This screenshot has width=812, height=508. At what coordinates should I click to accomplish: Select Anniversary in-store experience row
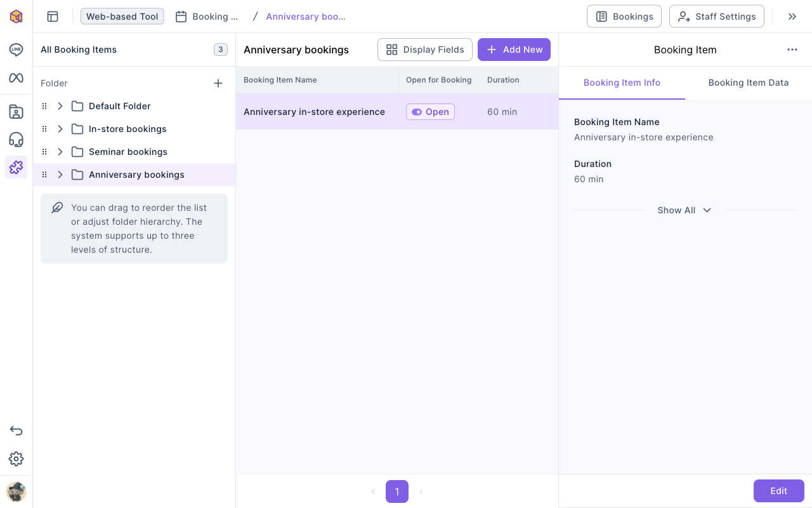(397, 112)
